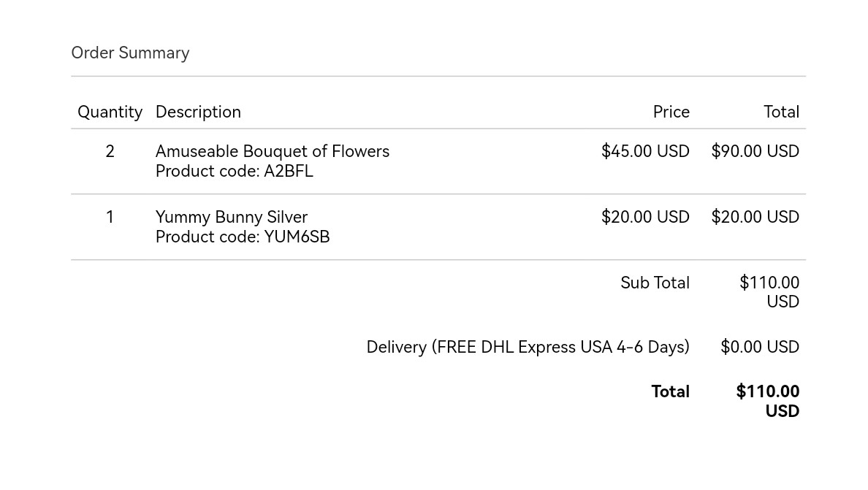Click the Yummy Bunny $20.00 line total

(755, 217)
